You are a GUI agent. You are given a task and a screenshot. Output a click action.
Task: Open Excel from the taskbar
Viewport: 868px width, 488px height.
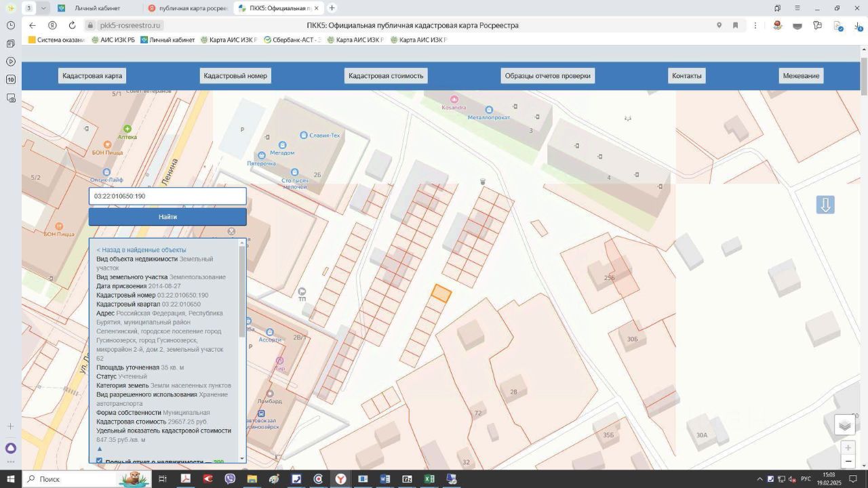[429, 479]
